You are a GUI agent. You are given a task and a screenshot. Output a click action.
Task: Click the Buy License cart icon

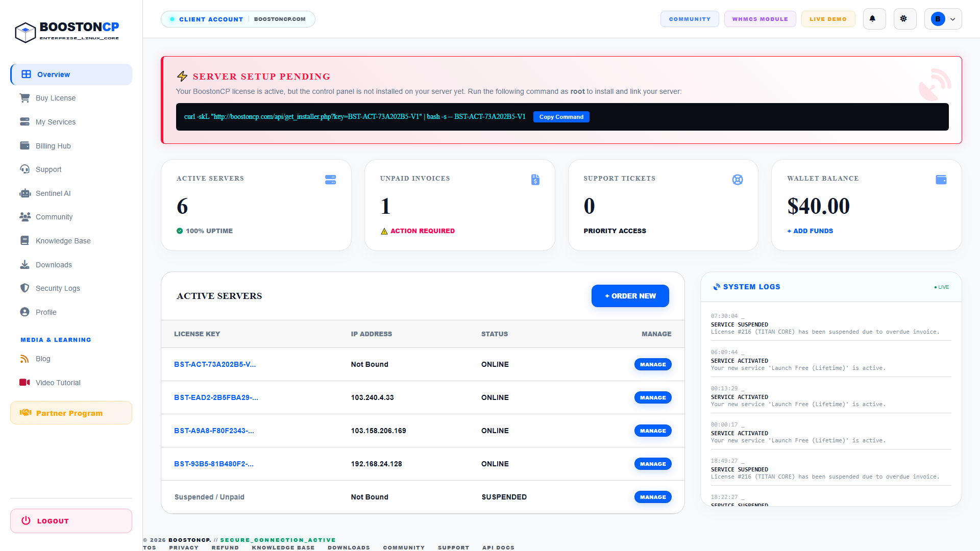[24, 98]
